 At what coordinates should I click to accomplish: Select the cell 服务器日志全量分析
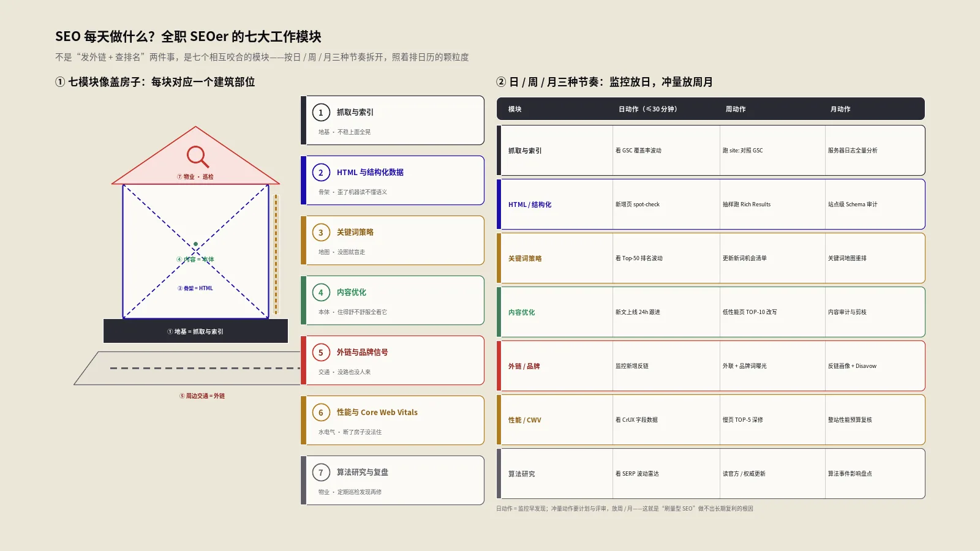tap(853, 151)
